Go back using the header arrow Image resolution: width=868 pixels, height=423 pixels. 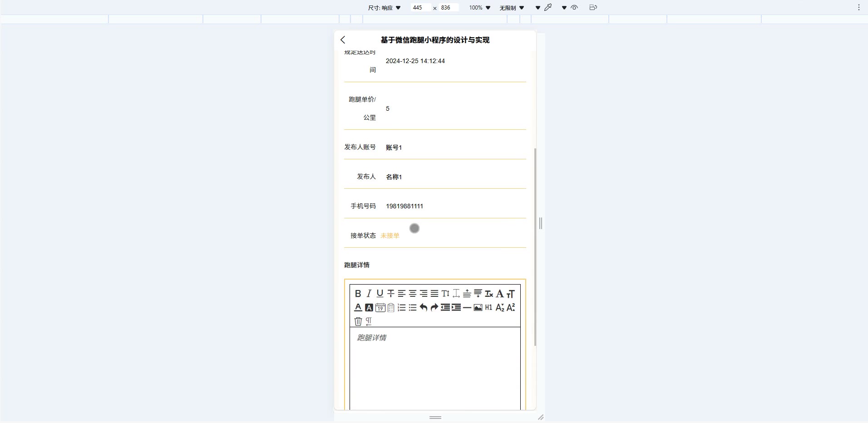pyautogui.click(x=343, y=40)
